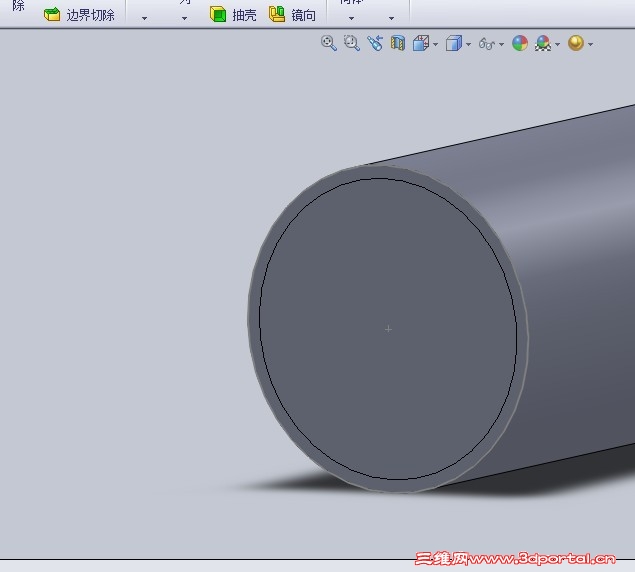Click the origin cross marker on face
The width and height of the screenshot is (635, 572).
[388, 329]
